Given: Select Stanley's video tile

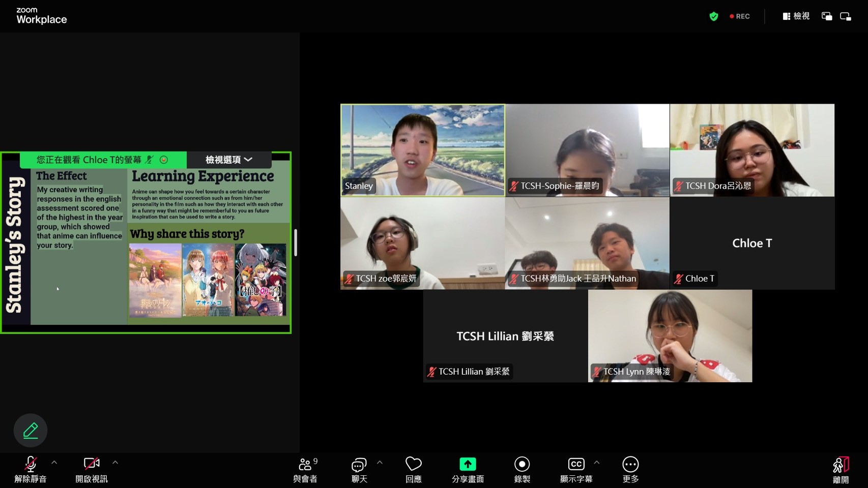Looking at the screenshot, I should coord(422,150).
